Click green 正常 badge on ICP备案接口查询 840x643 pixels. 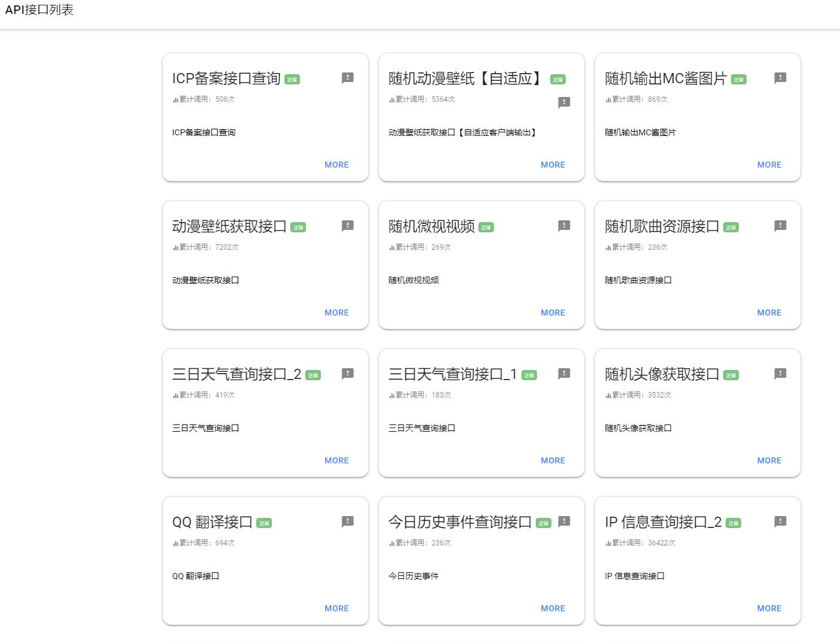(292, 80)
